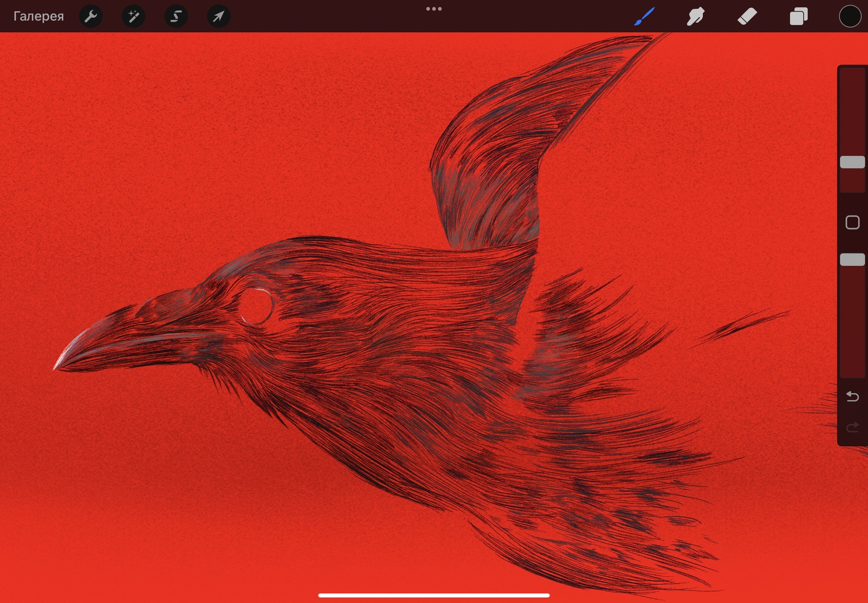The width and height of the screenshot is (868, 603).
Task: Select the Smudge tool
Action: tap(696, 17)
